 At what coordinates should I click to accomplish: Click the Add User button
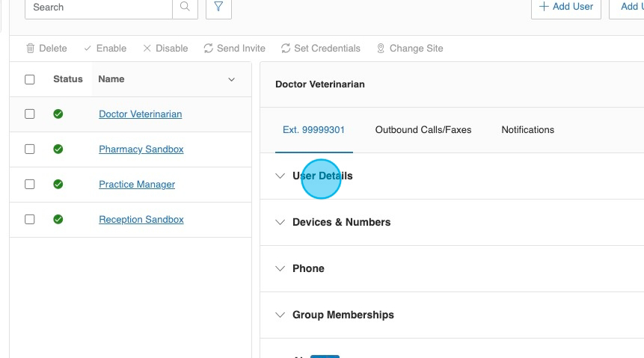point(565,7)
